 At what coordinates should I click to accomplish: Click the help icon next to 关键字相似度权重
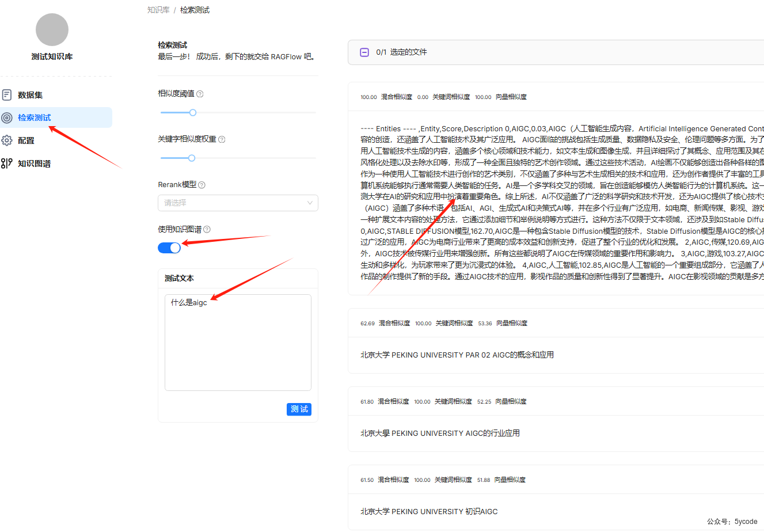[x=222, y=139]
